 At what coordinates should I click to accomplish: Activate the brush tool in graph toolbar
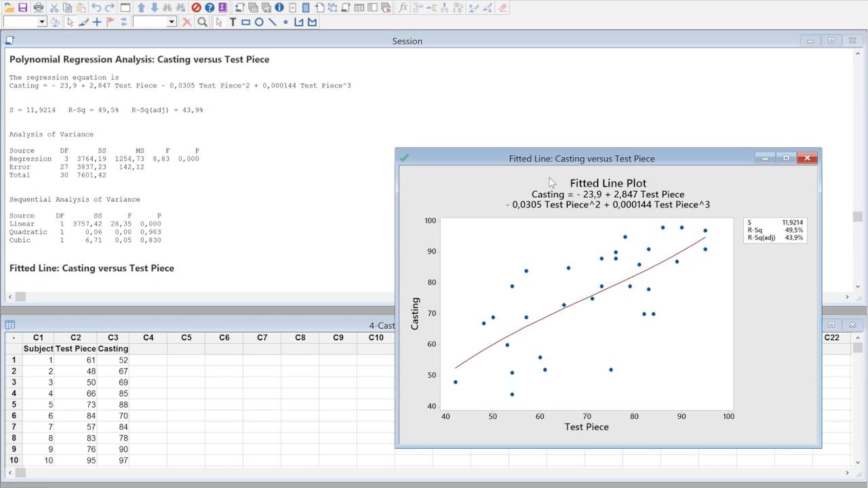83,22
